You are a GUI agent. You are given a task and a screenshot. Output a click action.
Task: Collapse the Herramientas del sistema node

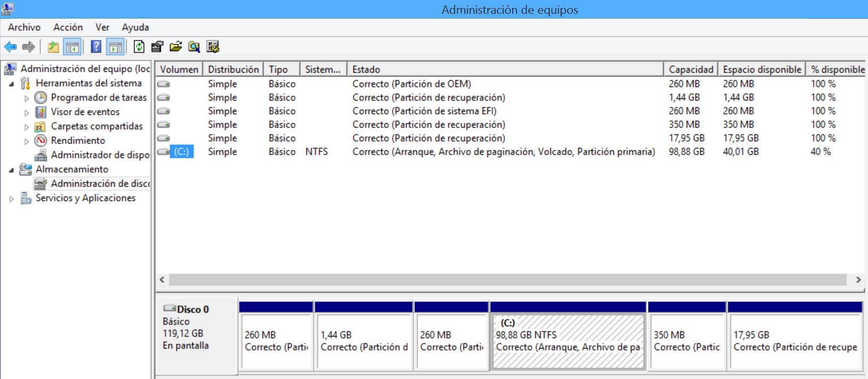pyautogui.click(x=12, y=84)
